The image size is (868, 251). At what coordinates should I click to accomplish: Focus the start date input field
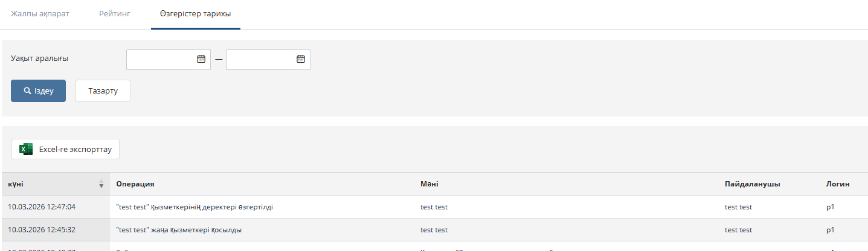tap(161, 59)
